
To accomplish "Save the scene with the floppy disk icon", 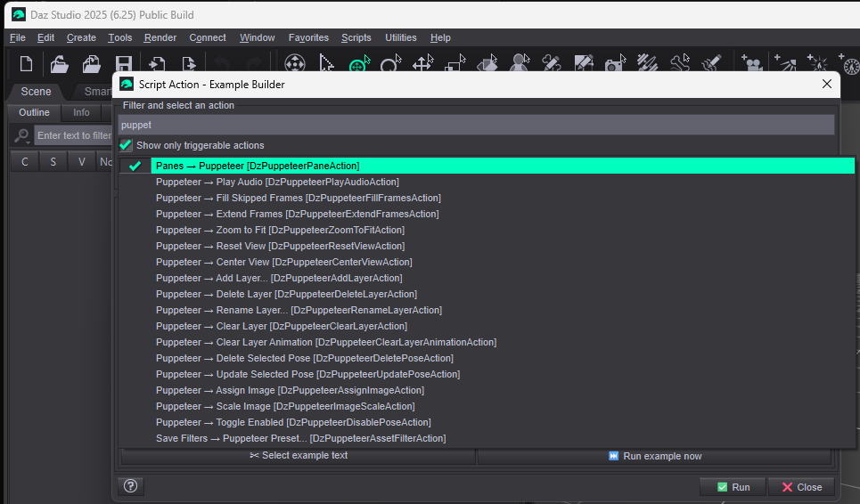I will coord(123,63).
